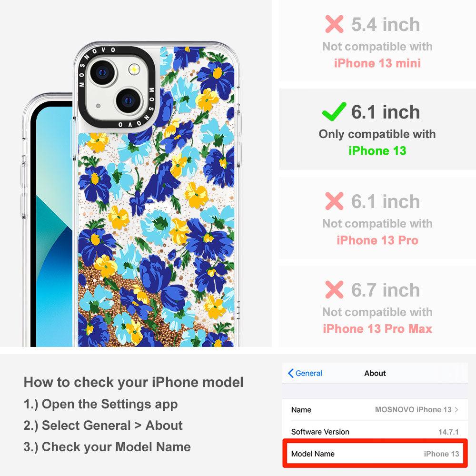Click the green iPhone 13 label
The image size is (476, 476).
coord(377,150)
